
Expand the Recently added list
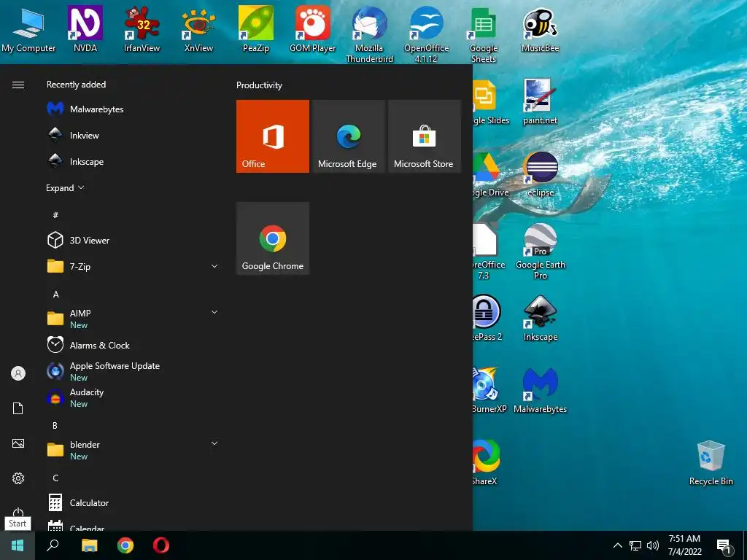pos(65,188)
